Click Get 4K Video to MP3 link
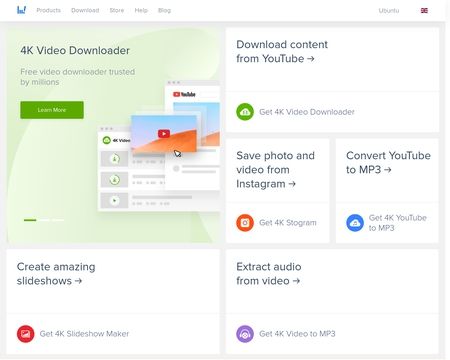The image size is (450, 360). coord(297,334)
